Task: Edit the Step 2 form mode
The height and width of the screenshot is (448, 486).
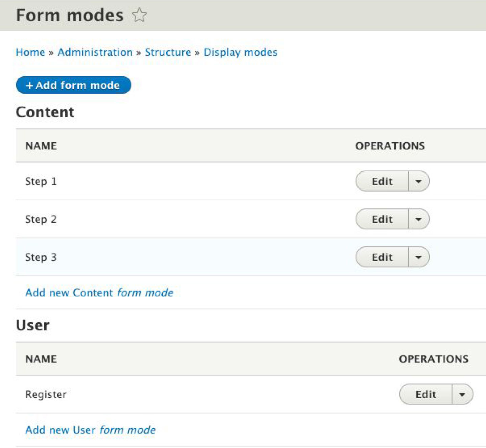Action: click(x=382, y=219)
